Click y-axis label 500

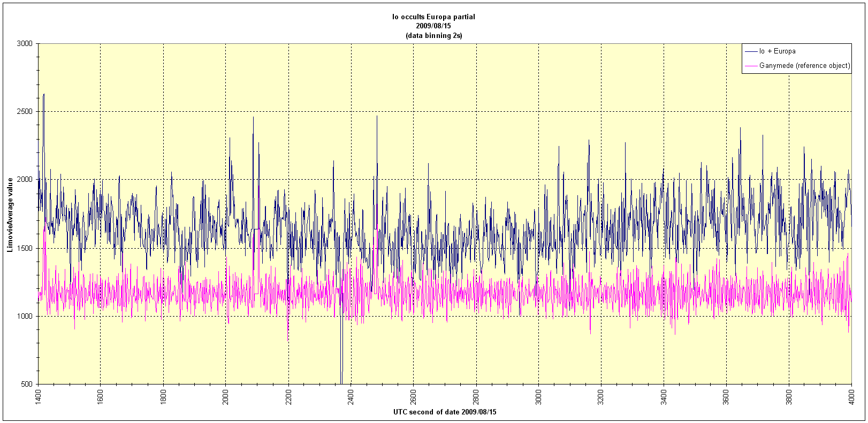pyautogui.click(x=27, y=384)
